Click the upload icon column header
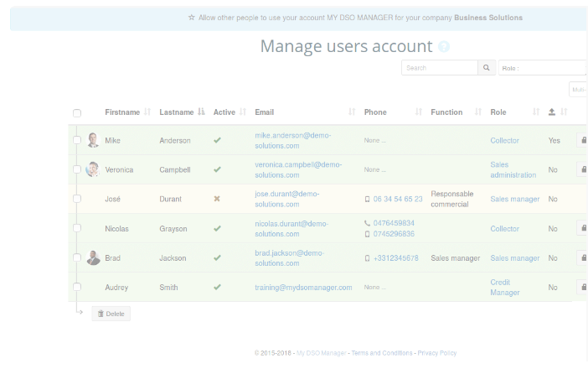Viewport: 588px width, 374px height. coord(552,112)
